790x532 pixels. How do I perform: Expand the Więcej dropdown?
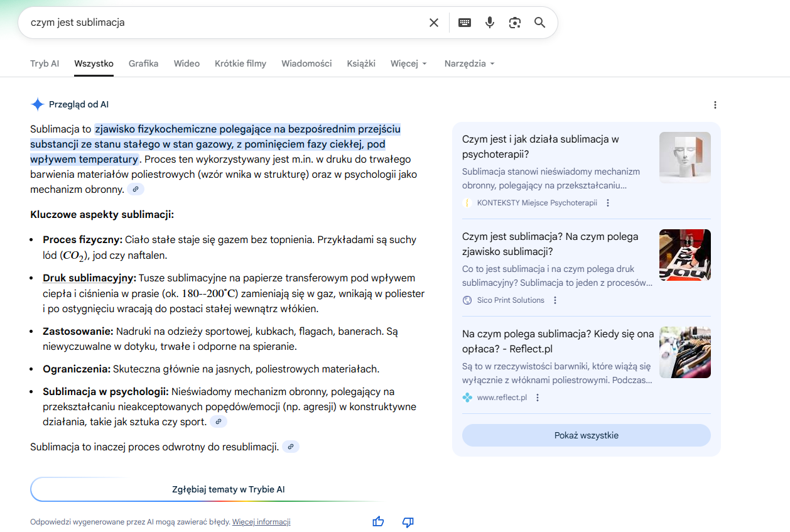tap(408, 63)
